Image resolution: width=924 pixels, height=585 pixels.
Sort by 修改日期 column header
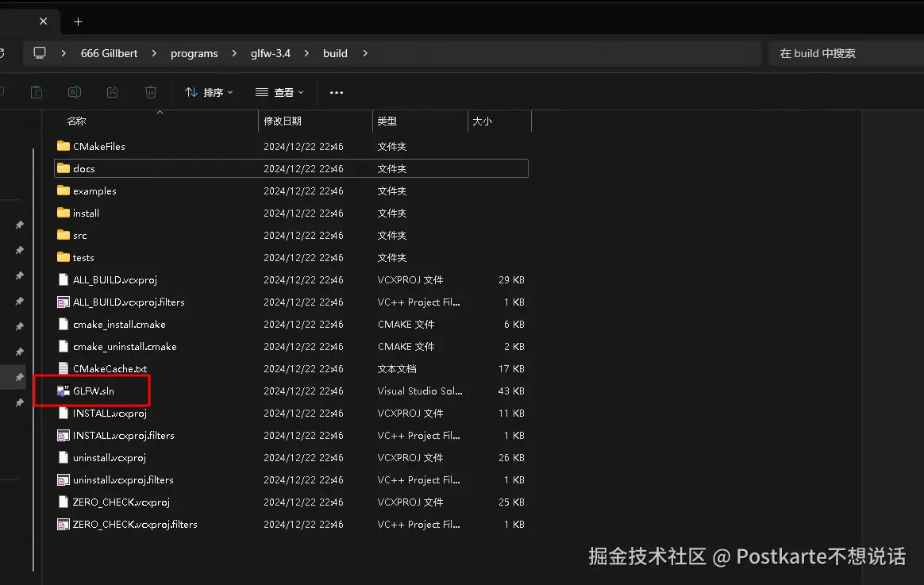[315, 121]
